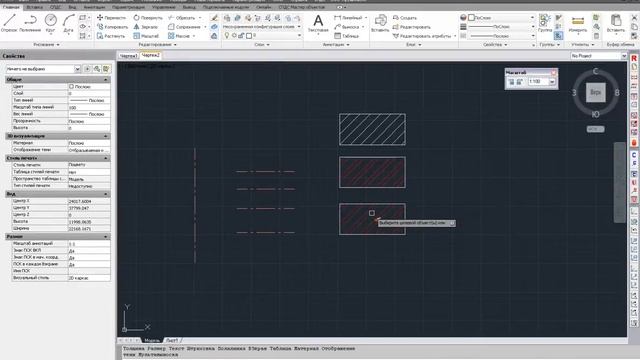Screen dimensions: 640x360
Task: Switch to the Модель layout tab
Action: pyautogui.click(x=152, y=340)
